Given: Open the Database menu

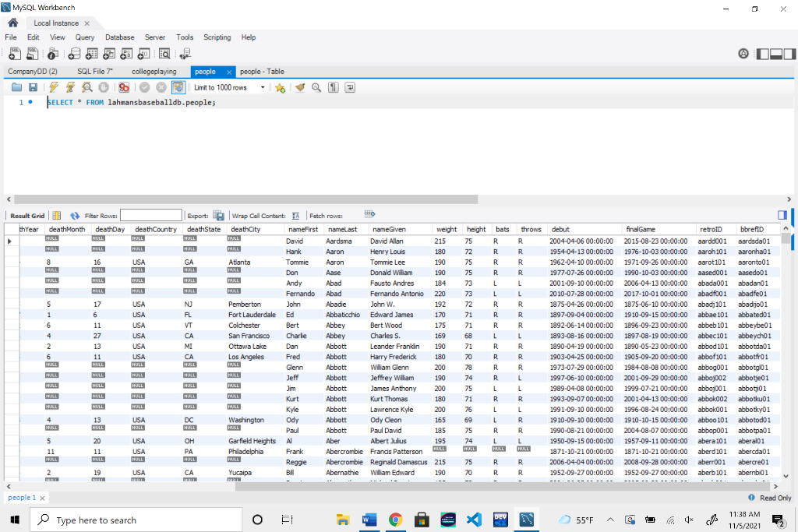Looking at the screenshot, I should point(119,37).
